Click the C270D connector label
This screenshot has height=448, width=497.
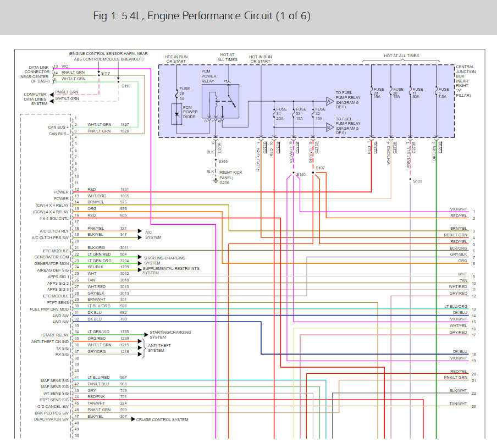(265, 147)
